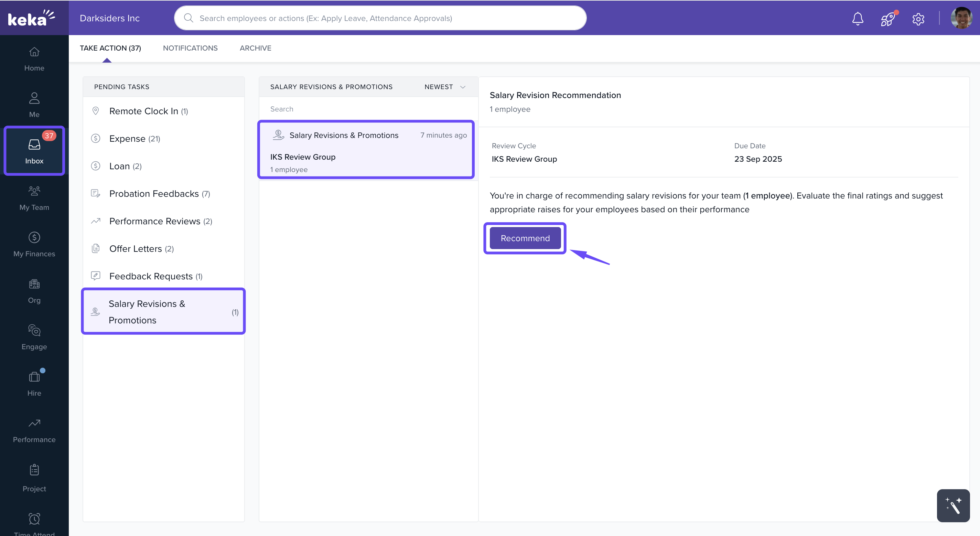Go to Home in the sidebar

pos(34,59)
